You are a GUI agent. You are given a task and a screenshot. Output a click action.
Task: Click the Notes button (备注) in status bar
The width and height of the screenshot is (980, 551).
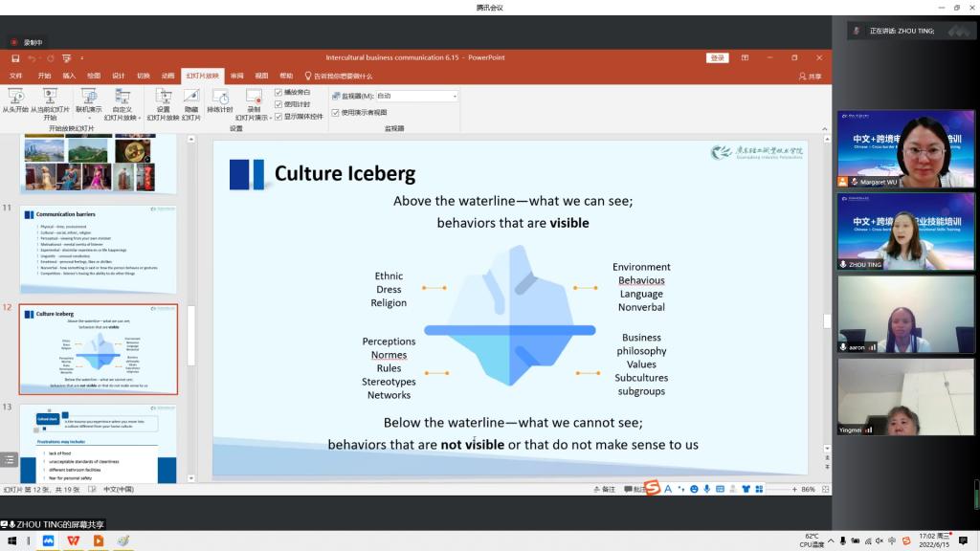pos(604,489)
